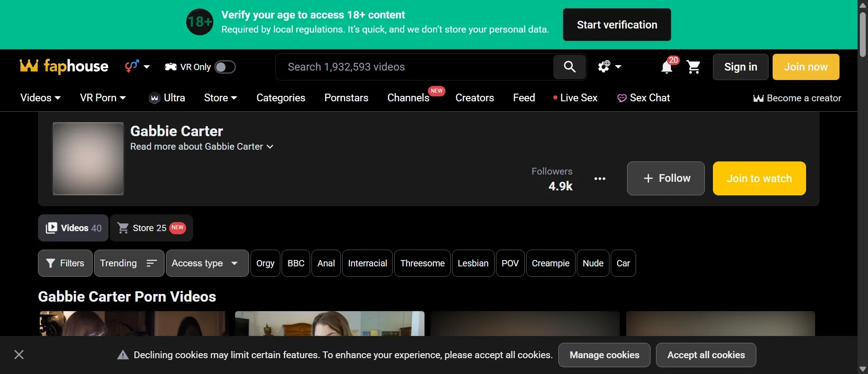The image size is (868, 374).
Task: Switch to the Store 25 tab
Action: 151,228
